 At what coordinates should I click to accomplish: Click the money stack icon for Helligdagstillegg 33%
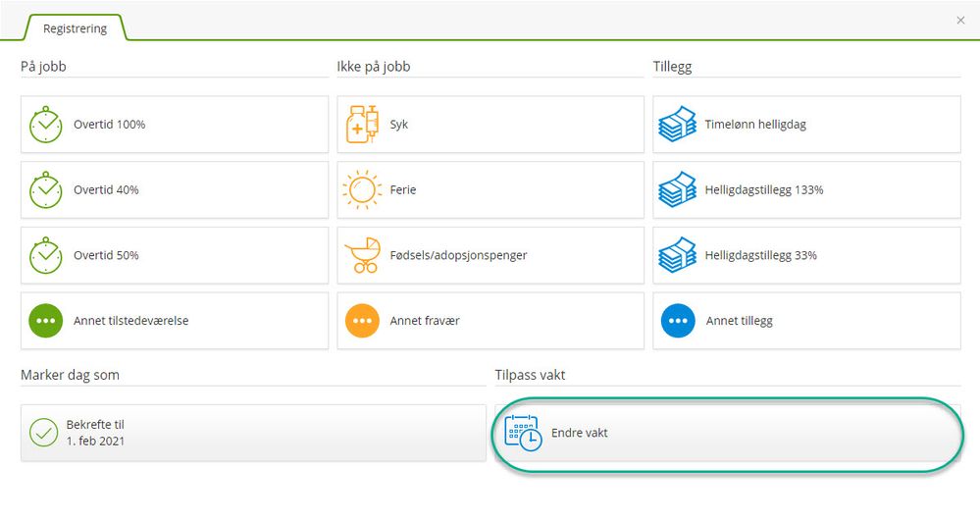point(678,255)
